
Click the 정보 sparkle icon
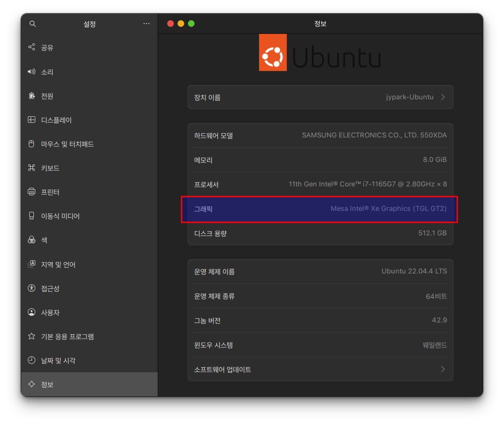pos(32,384)
